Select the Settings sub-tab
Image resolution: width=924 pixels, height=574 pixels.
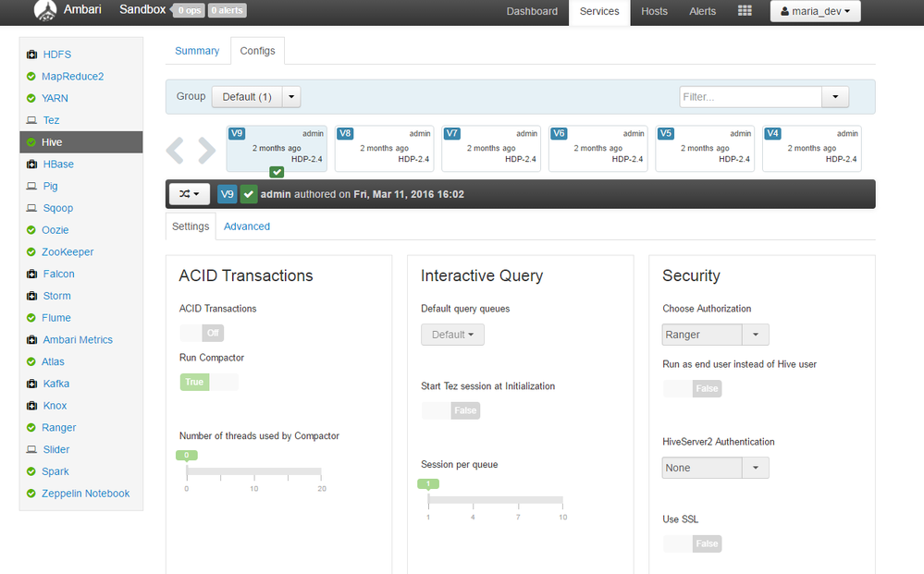click(191, 226)
